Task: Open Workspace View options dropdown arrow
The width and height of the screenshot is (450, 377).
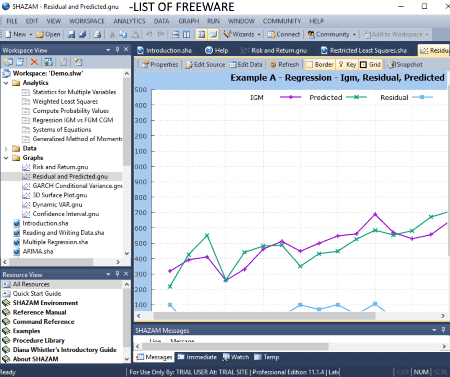Action: click(108, 50)
